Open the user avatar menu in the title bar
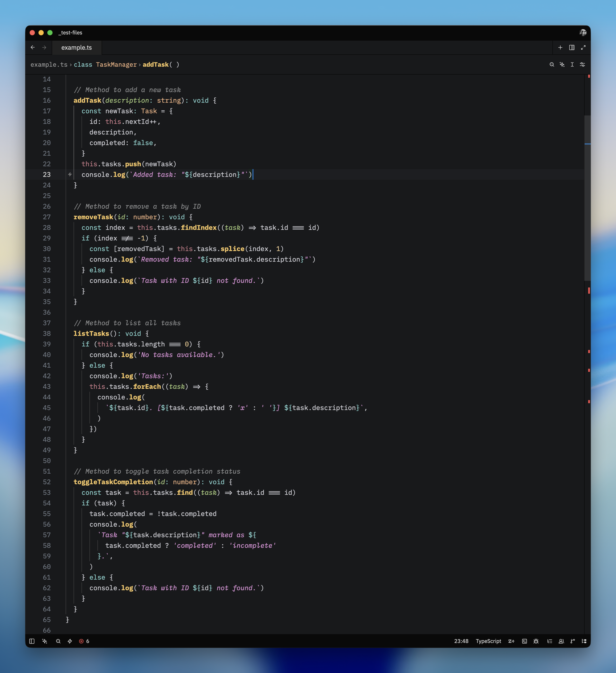The height and width of the screenshot is (673, 616). (583, 32)
